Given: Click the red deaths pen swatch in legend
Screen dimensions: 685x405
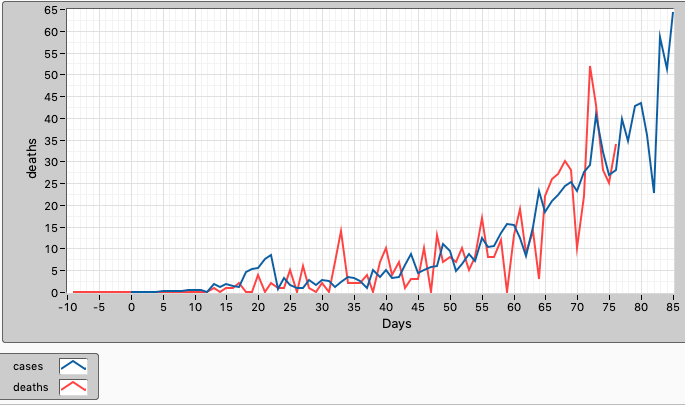Looking at the screenshot, I should [73, 387].
